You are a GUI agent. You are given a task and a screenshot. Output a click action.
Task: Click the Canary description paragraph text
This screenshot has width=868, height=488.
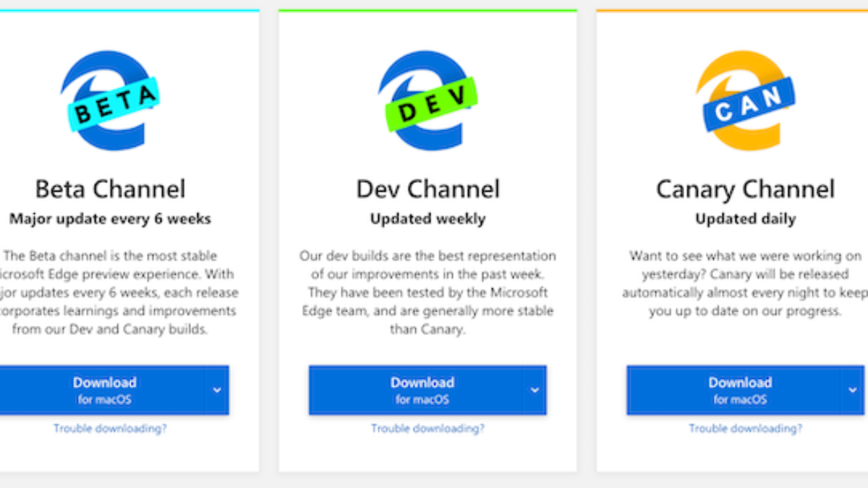[x=745, y=283]
